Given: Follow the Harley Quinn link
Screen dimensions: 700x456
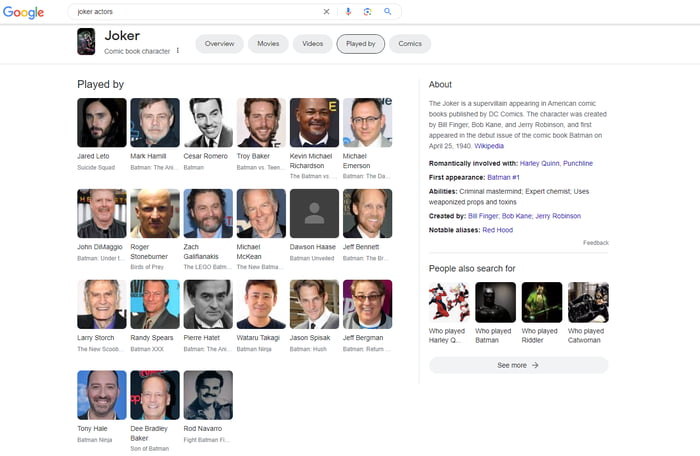Looking at the screenshot, I should 540,163.
